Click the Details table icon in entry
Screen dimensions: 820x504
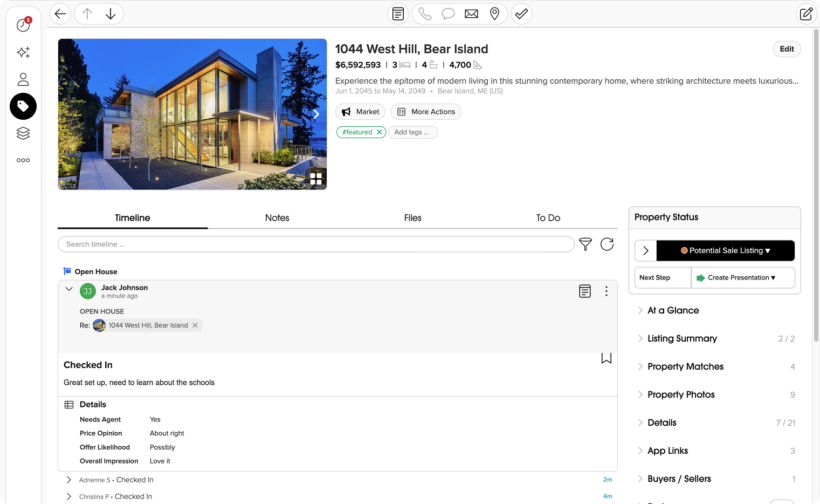[69, 405]
